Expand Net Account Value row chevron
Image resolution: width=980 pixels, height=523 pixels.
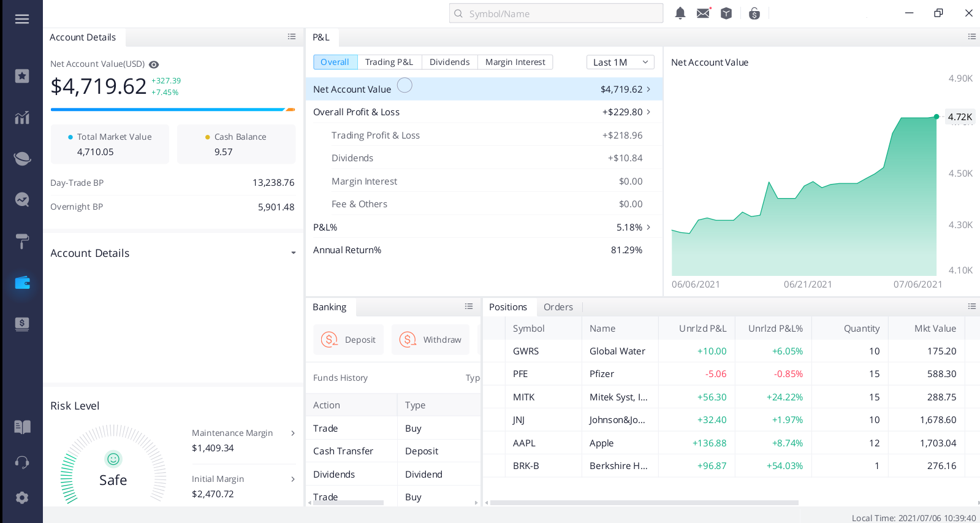point(648,90)
